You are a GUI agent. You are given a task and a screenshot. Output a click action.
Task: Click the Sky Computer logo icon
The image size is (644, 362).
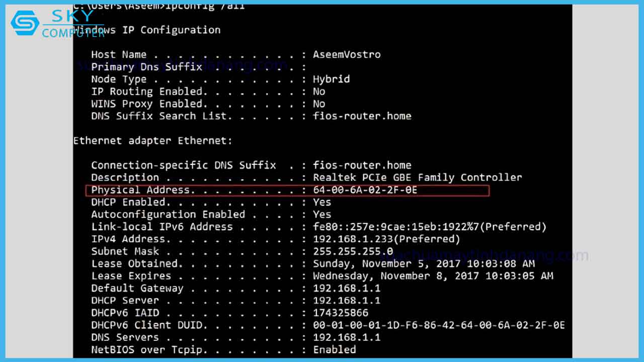(25, 24)
